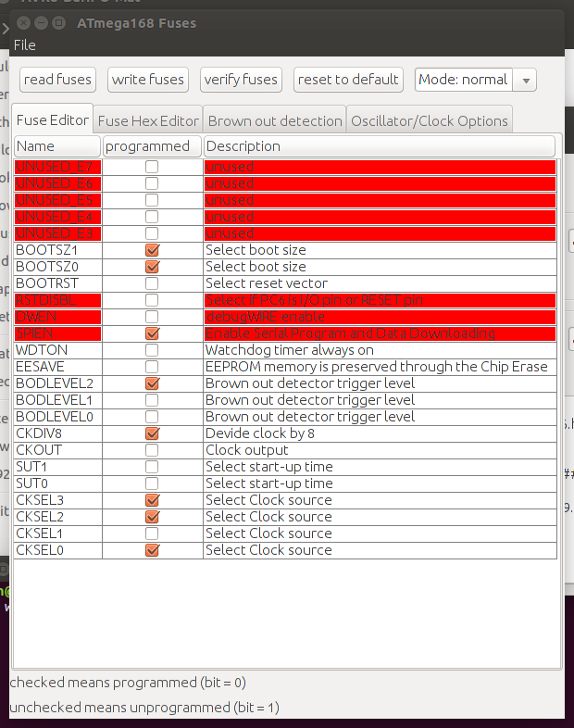Click 'debugWIRE enable' description
Screen dimensions: 574x728
pos(265,317)
